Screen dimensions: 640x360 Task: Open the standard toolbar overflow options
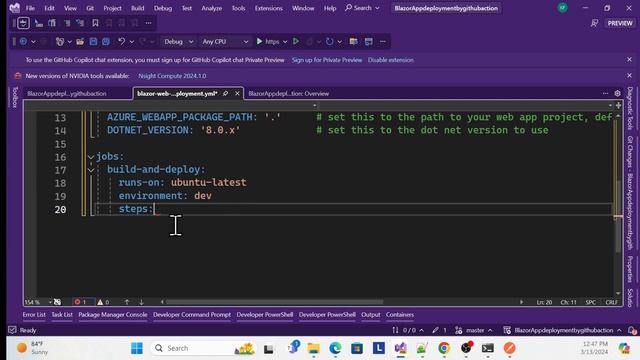tap(382, 41)
